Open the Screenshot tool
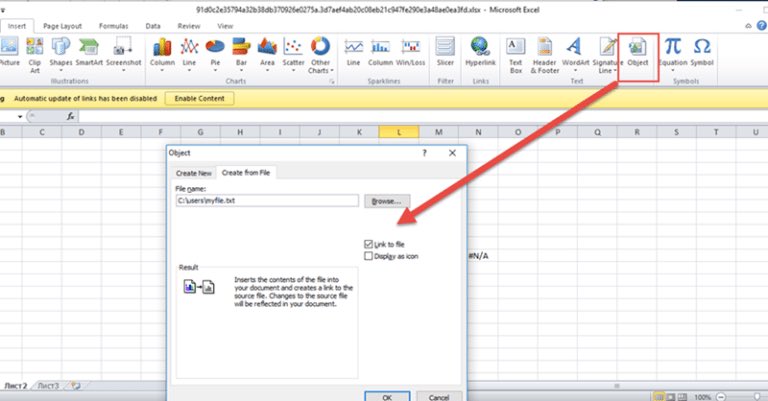The image size is (768, 401). click(123, 54)
